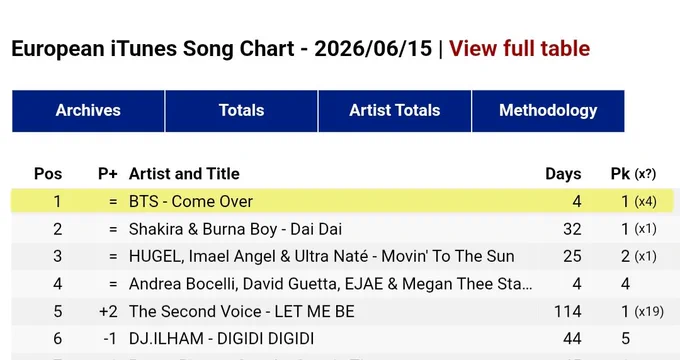Screen dimensions: 680x360
Task: Select the Andrea Bocelli, David Guetta entry
Action: click(x=342, y=284)
